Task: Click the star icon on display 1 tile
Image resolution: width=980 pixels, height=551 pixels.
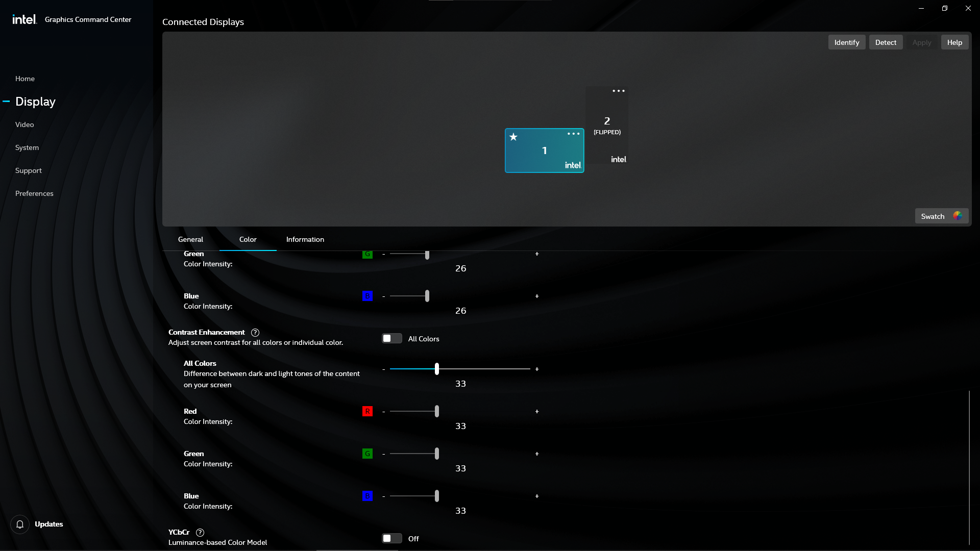Action: pyautogui.click(x=513, y=137)
